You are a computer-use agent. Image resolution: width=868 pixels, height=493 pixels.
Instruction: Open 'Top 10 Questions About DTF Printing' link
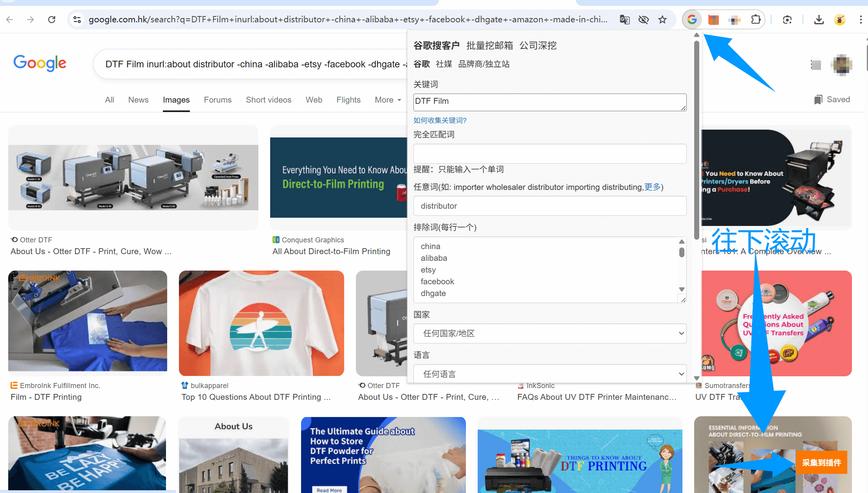pos(256,397)
